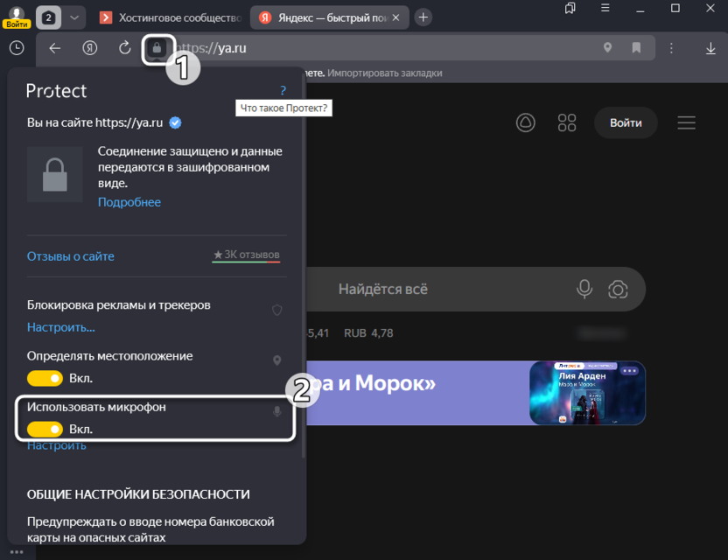This screenshot has height=560, width=728.
Task: Click the 3K отзывов rating
Action: (x=246, y=255)
